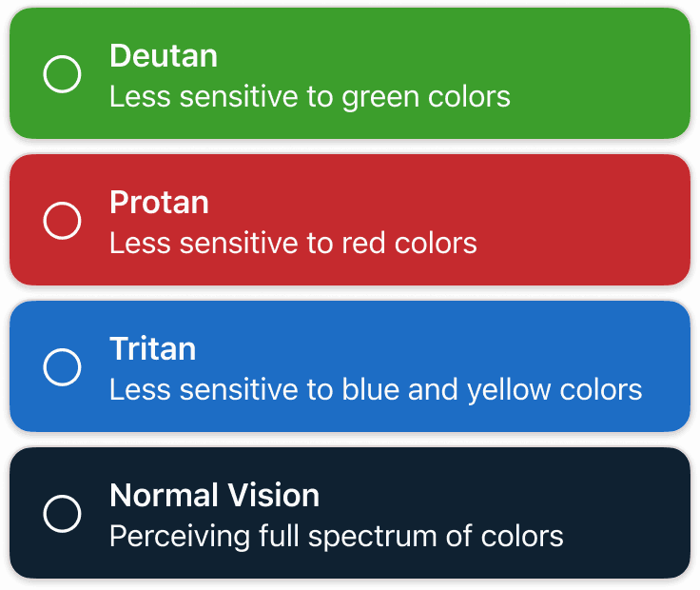
Task: Click the Protan heading text
Action: pos(159,203)
